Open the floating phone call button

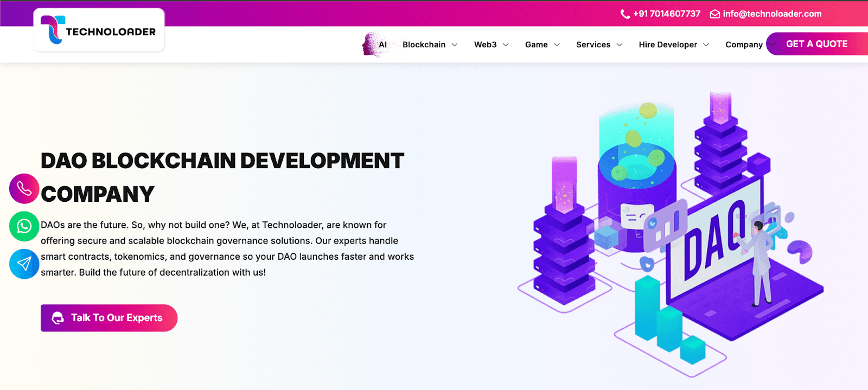click(24, 188)
